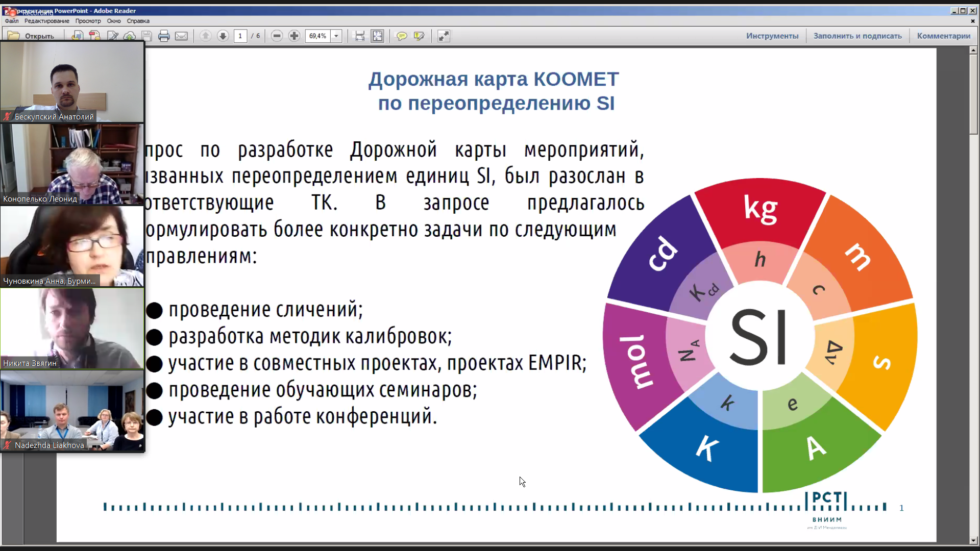The height and width of the screenshot is (551, 980).
Task: Open the Справка menu
Action: point(138,21)
